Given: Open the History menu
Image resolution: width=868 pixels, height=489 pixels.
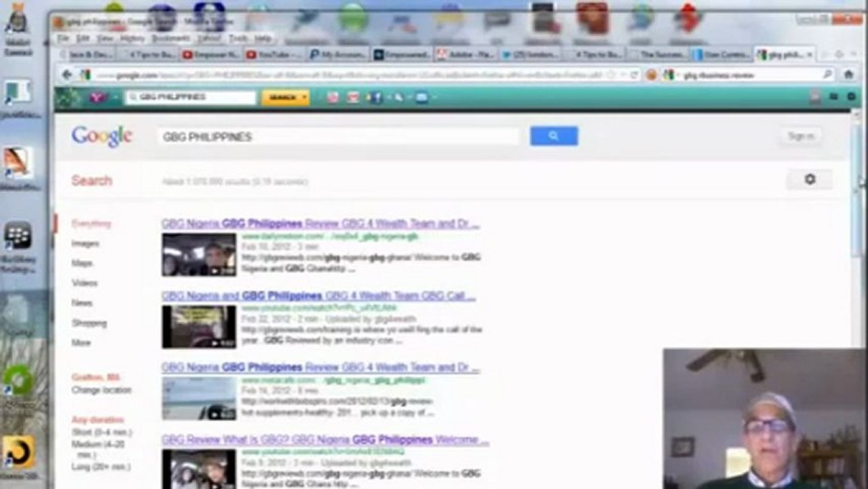Looking at the screenshot, I should click(x=132, y=39).
